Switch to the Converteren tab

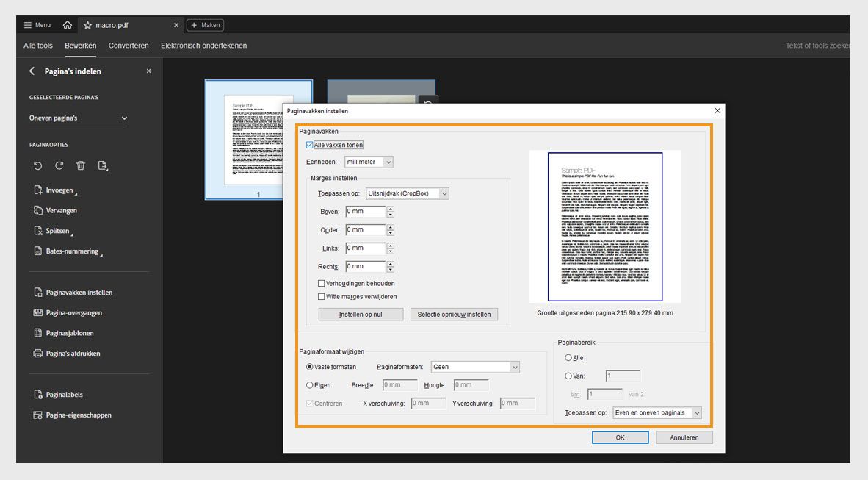click(x=129, y=46)
